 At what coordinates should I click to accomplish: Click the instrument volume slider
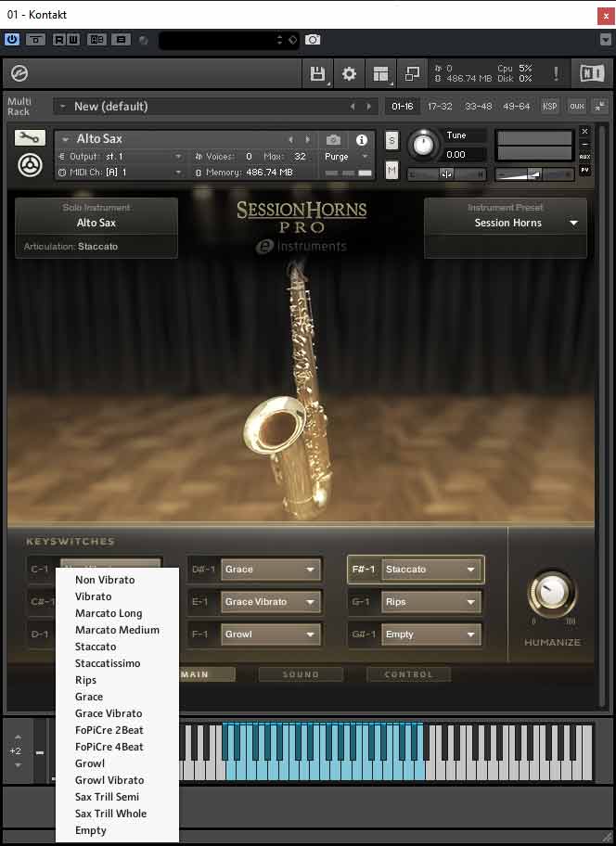click(x=534, y=173)
